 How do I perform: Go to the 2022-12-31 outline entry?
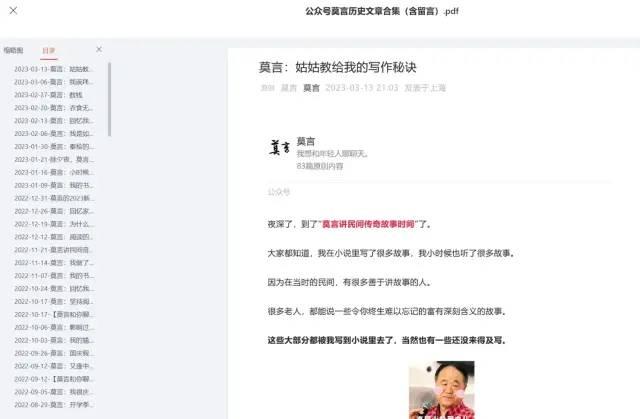(53, 198)
